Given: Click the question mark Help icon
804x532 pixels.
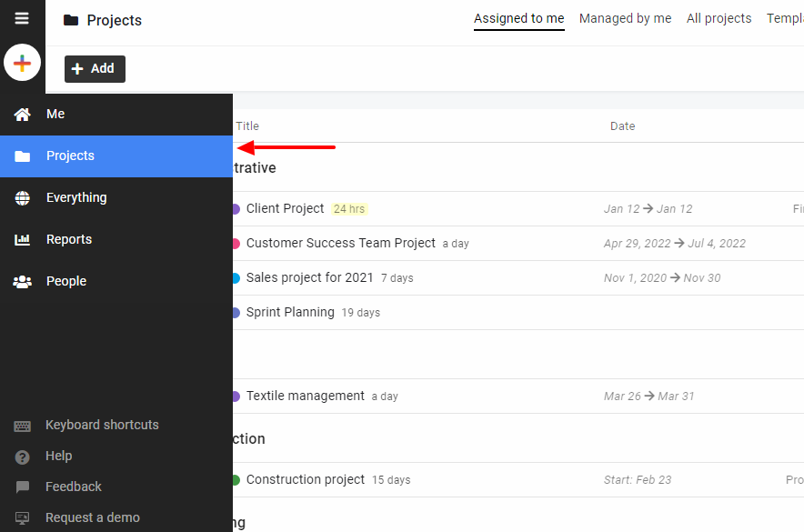Looking at the screenshot, I should point(22,457).
